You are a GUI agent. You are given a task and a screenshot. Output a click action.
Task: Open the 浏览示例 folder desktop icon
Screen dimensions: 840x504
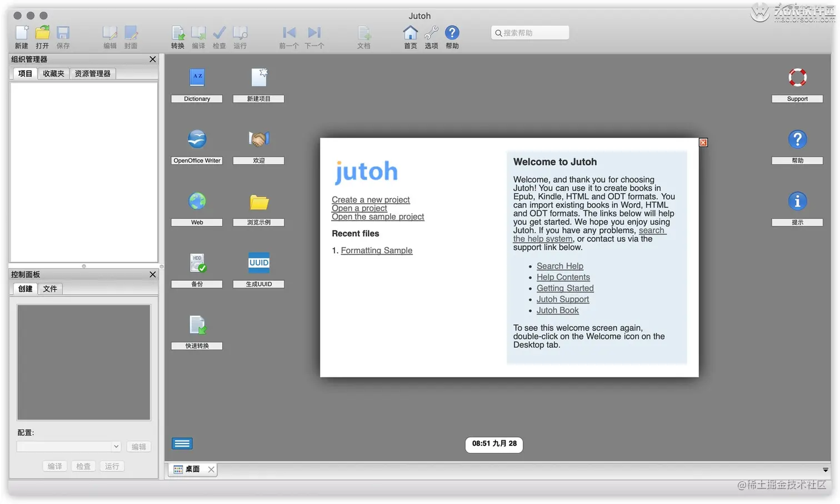click(259, 202)
